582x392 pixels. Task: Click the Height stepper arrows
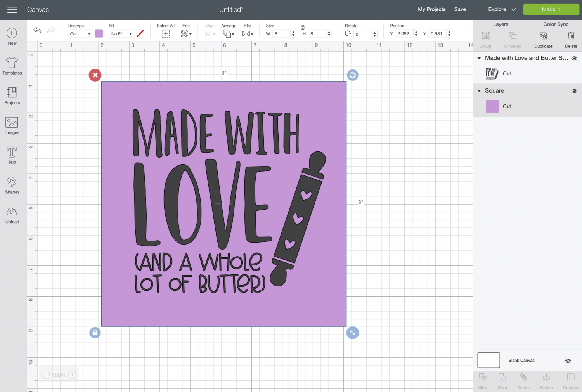(329, 34)
